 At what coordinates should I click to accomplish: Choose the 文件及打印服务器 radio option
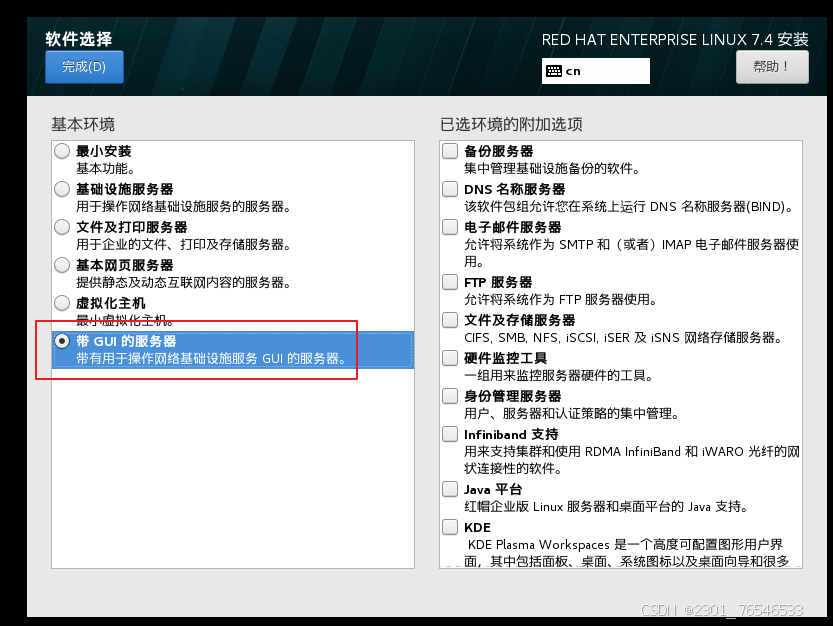coord(62,227)
